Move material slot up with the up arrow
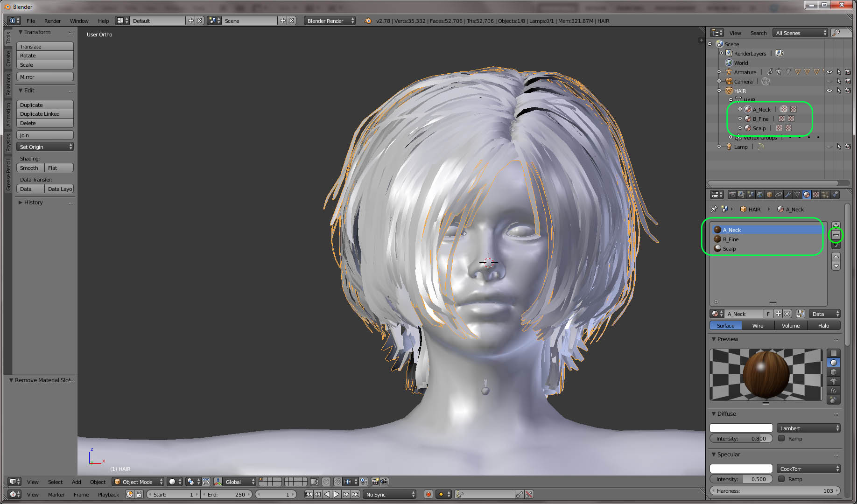This screenshot has height=504, width=857. coord(836,257)
